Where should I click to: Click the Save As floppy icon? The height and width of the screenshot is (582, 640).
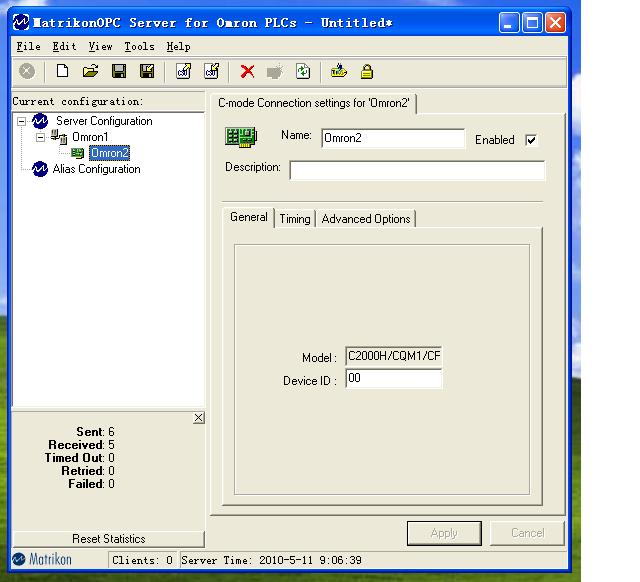(x=147, y=71)
